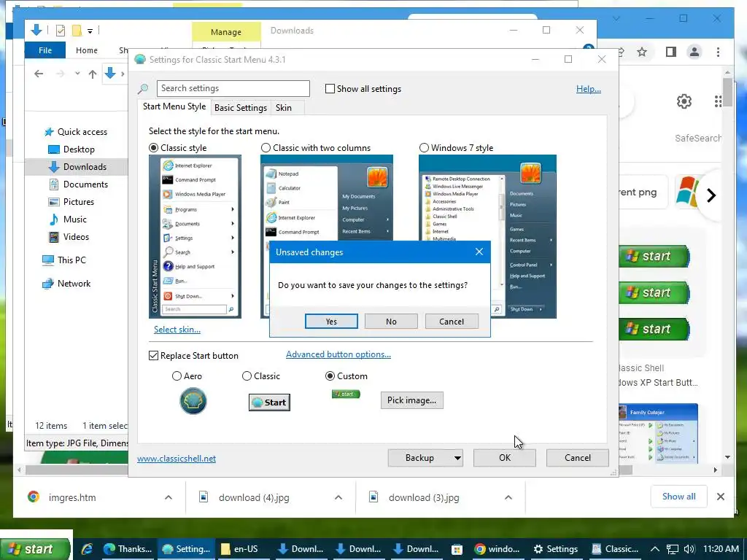This screenshot has width=747, height=560.
Task: Open File menu in Explorer window
Action: 45,50
